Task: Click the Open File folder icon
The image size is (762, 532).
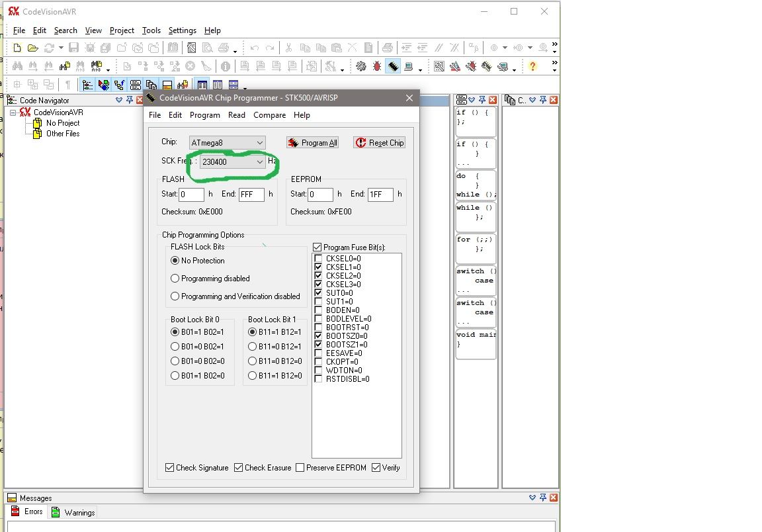Action: tap(32, 48)
